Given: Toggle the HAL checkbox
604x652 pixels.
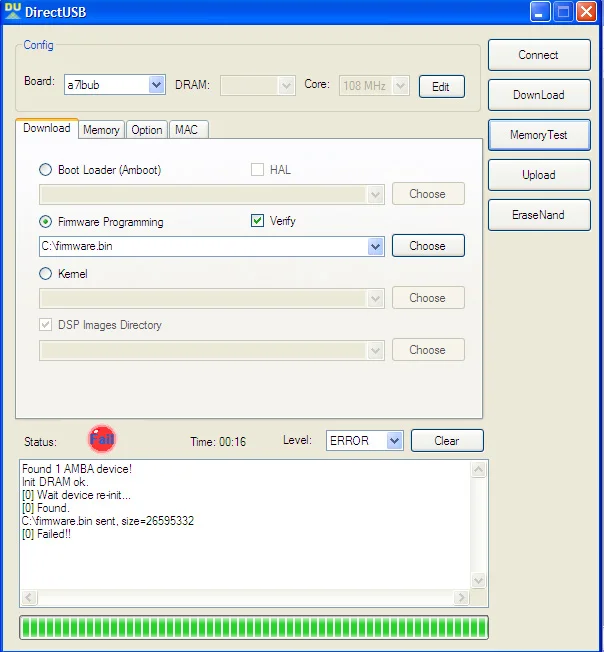Looking at the screenshot, I should click(x=257, y=170).
